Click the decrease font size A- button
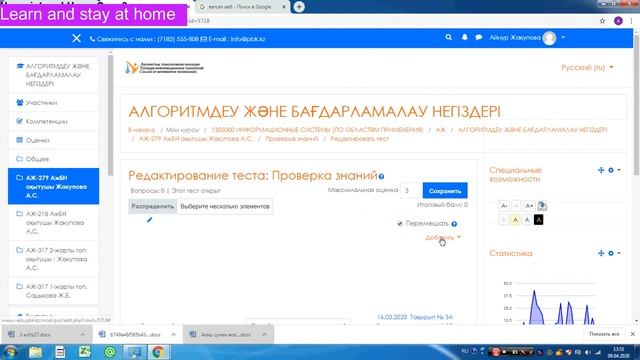This screenshot has width=640, height=360. coord(504,206)
